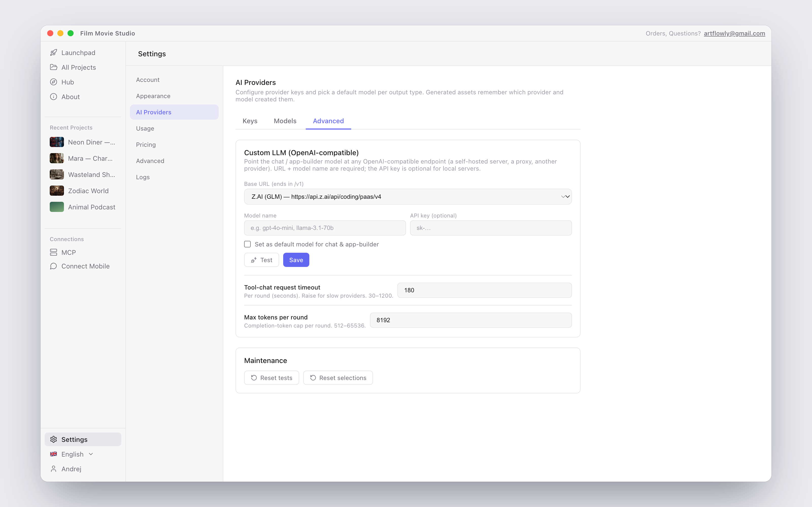Click the Test connection button

pos(261,260)
